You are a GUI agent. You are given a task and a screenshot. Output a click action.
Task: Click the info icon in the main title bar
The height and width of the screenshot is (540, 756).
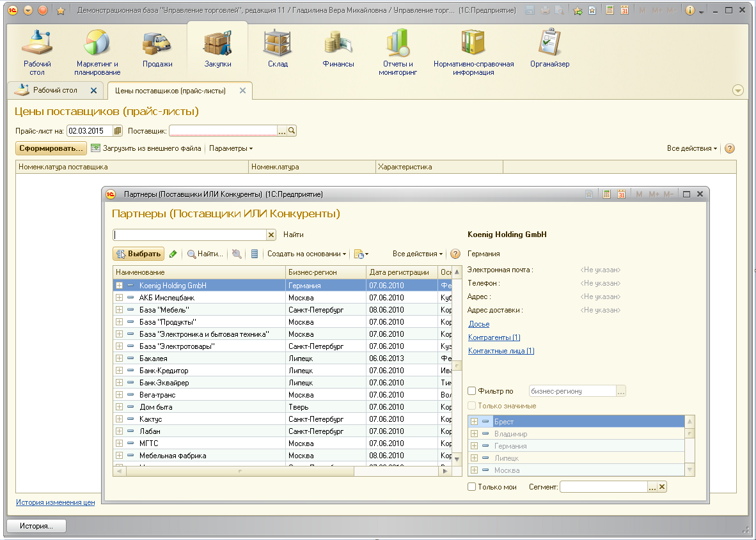[690, 10]
